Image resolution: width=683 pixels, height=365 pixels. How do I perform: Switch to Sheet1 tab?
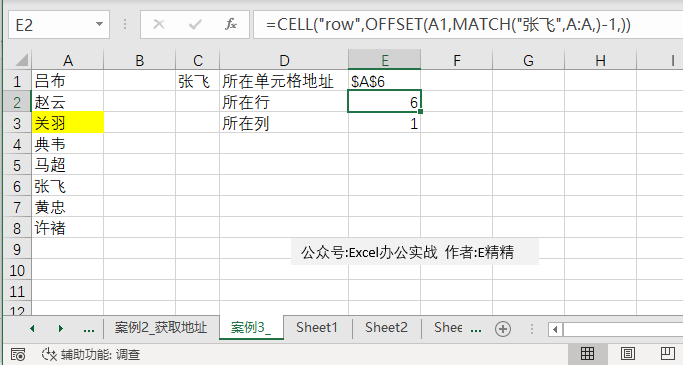coord(317,328)
